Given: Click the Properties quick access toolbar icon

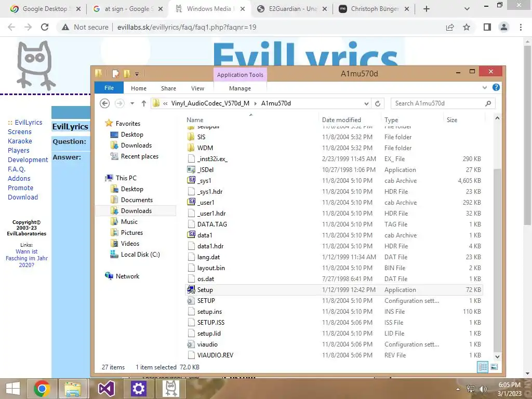Looking at the screenshot, I should [x=116, y=73].
